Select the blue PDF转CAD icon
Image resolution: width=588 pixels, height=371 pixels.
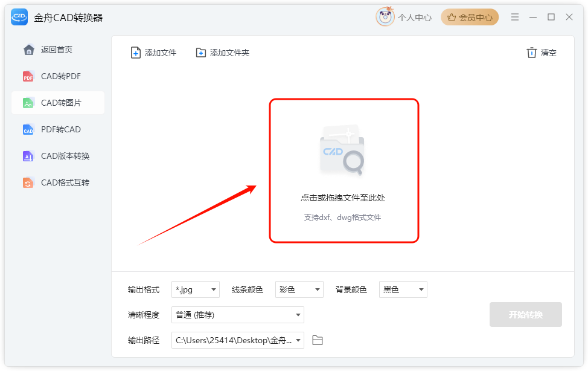pos(28,129)
